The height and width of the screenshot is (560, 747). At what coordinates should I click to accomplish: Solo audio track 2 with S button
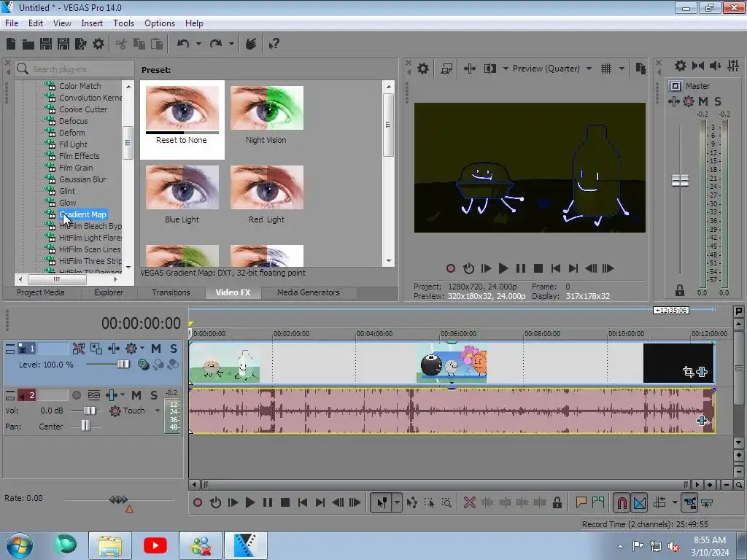[154, 395]
